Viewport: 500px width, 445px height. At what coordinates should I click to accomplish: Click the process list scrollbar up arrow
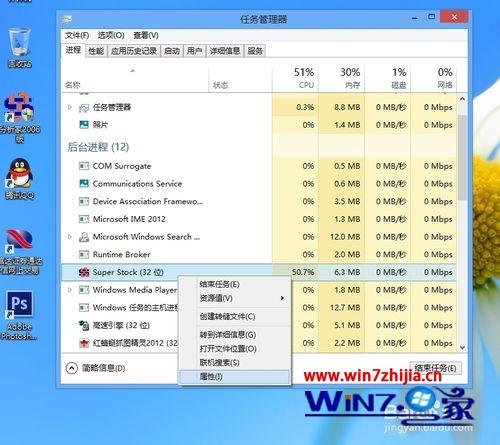click(462, 99)
